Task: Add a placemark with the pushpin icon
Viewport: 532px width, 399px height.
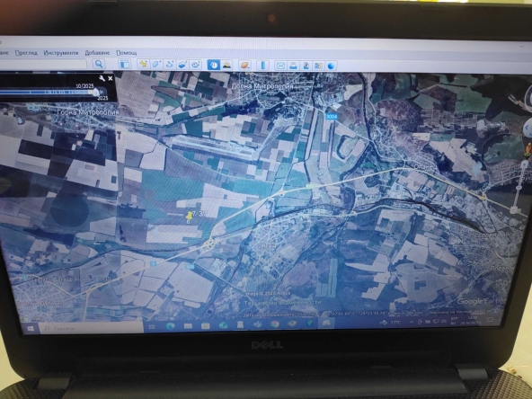Action: (144, 64)
